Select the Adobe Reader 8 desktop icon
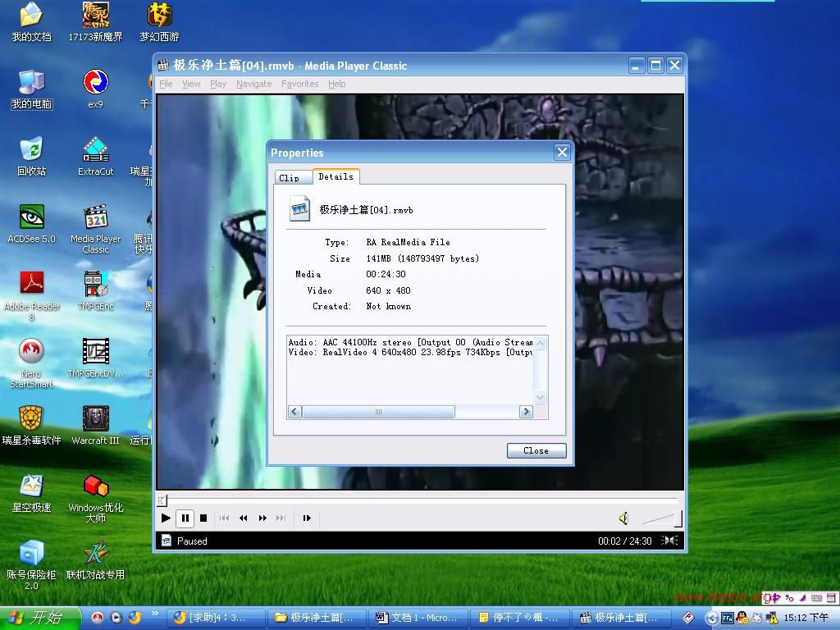The image size is (840, 630). pos(32,296)
